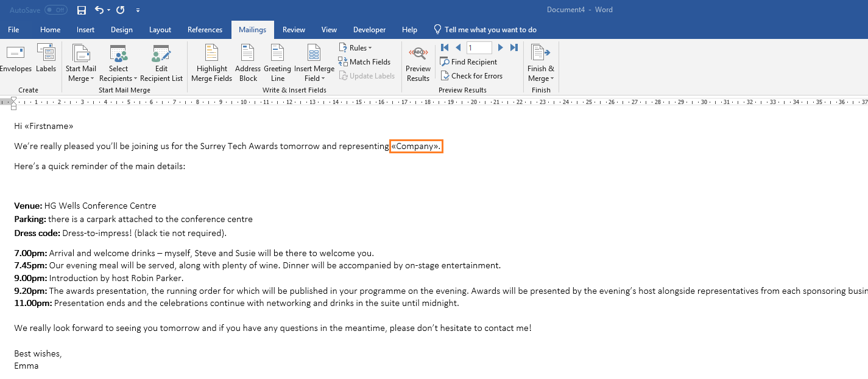Click the Company merge field

point(415,146)
